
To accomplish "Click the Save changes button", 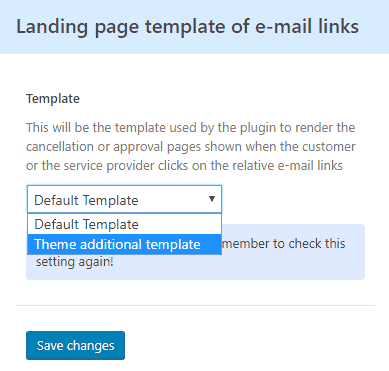I will pyautogui.click(x=75, y=345).
